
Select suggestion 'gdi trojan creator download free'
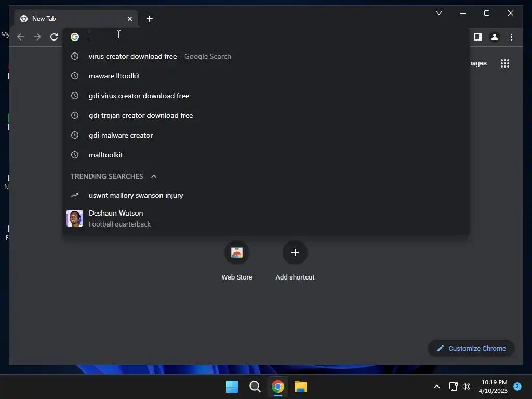266,115
